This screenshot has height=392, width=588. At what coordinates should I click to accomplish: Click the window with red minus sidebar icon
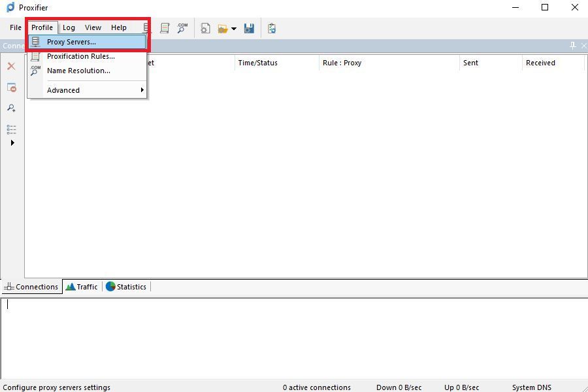(12, 88)
